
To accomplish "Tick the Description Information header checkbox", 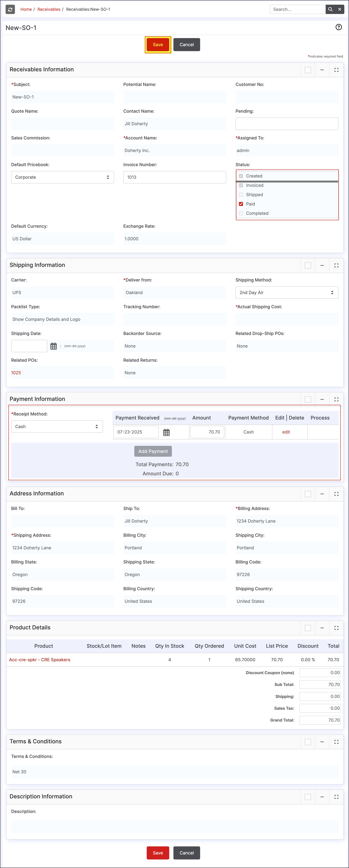I will point(308,797).
